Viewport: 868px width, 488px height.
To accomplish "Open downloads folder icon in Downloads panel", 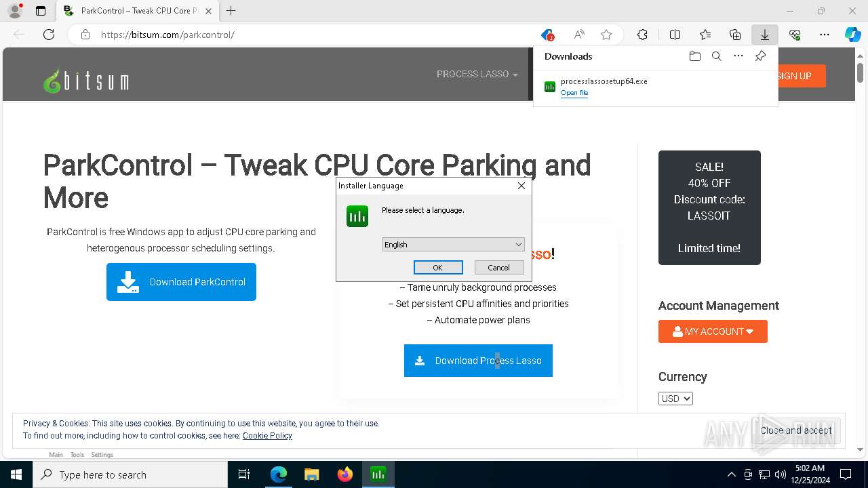I will pos(694,56).
